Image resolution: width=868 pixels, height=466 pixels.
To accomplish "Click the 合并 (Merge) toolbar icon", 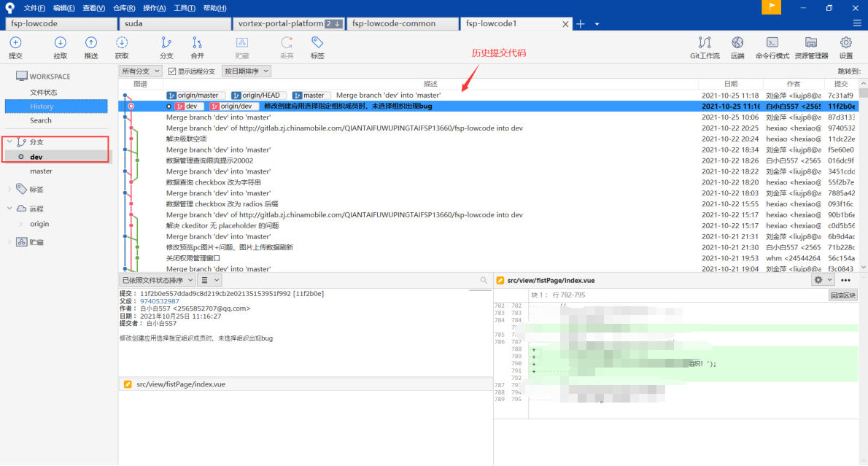I will pos(197,47).
